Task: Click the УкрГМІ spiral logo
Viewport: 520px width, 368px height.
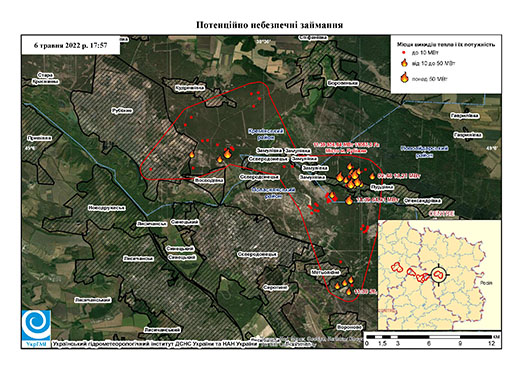Action: (37, 325)
